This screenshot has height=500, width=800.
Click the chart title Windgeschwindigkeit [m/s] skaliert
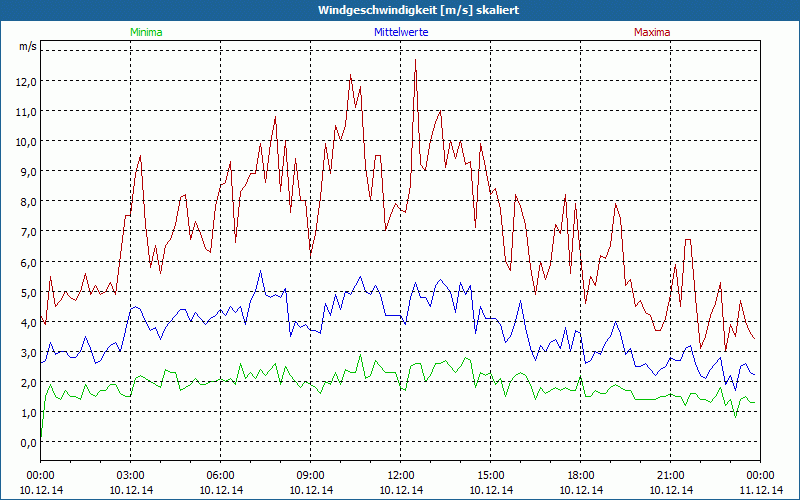pos(418,10)
